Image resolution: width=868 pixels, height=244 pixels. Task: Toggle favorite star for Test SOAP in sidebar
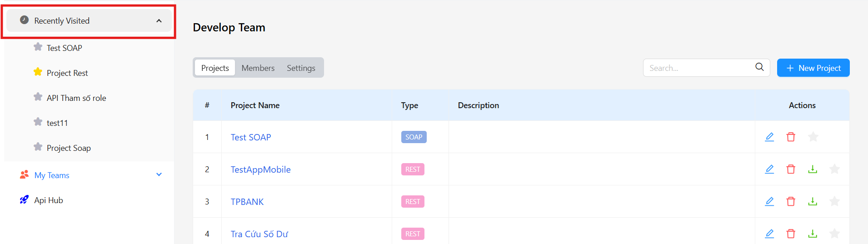pos(38,47)
